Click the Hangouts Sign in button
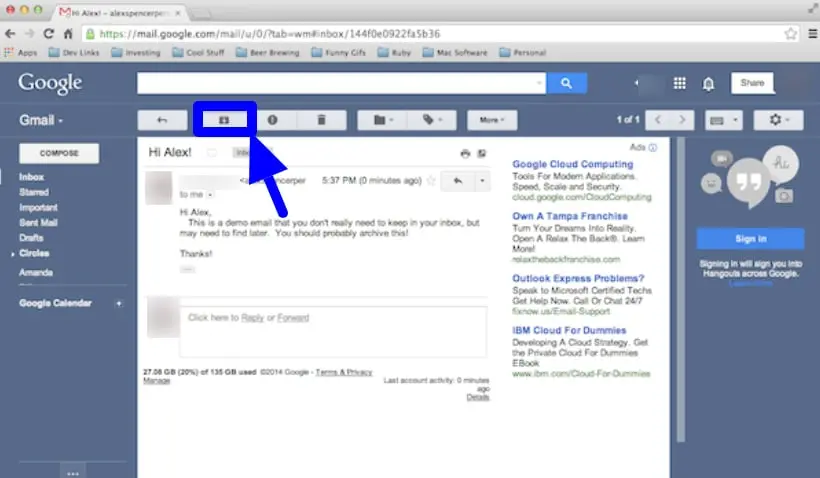This screenshot has height=478, width=820. click(x=750, y=238)
